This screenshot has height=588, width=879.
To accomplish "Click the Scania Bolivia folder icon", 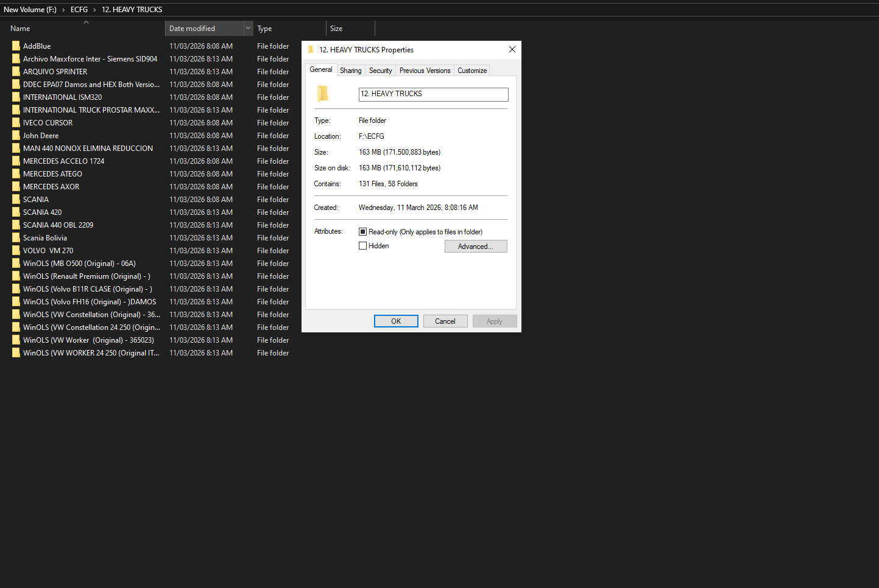I will click(15, 237).
